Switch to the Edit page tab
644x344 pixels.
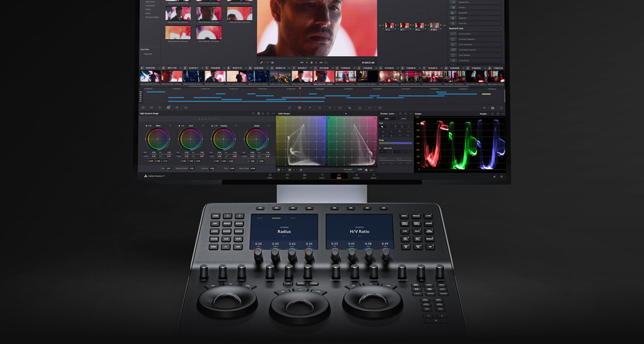pyautogui.click(x=305, y=176)
